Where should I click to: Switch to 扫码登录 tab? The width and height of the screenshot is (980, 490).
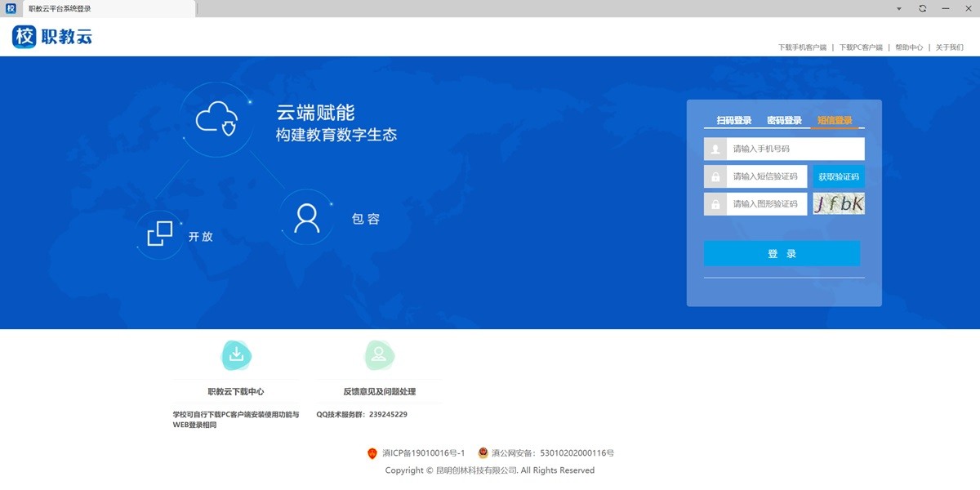coord(734,121)
